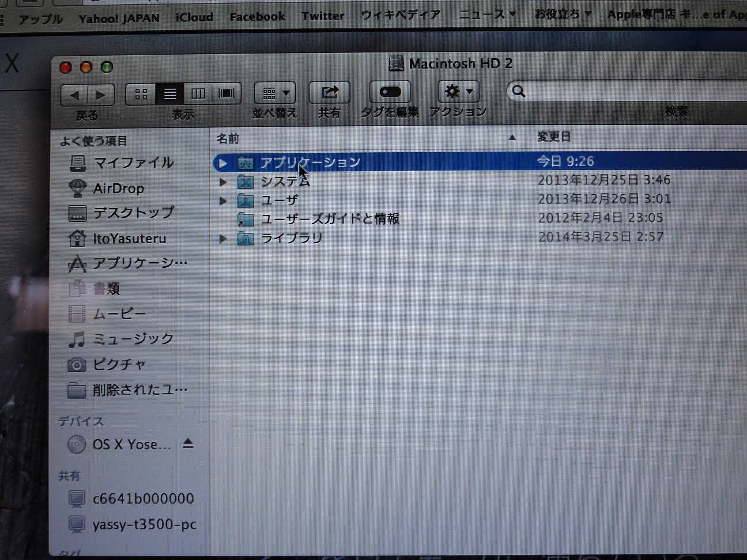This screenshot has width=747, height=560.
Task: Select the ユーザーズガイドと情報 alias icon
Action: click(246, 220)
